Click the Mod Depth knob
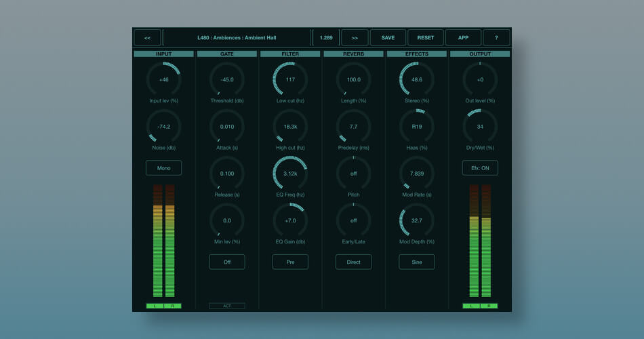The height and width of the screenshot is (339, 644). [417, 220]
